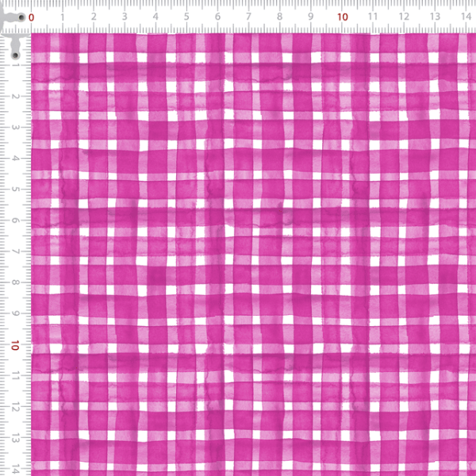Viewport: 476px width, 476px height.
Task: Click number 2 on the vertical ruler
Action: (x=16, y=96)
